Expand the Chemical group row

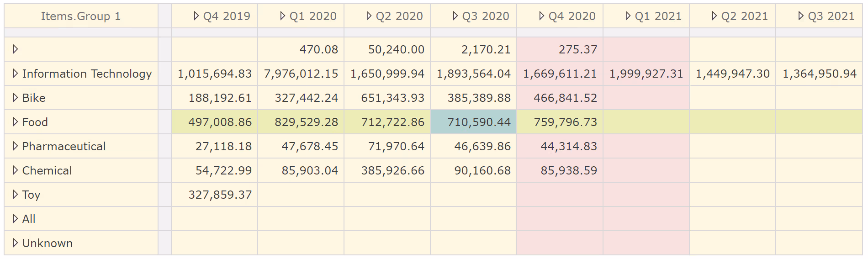tap(16, 170)
